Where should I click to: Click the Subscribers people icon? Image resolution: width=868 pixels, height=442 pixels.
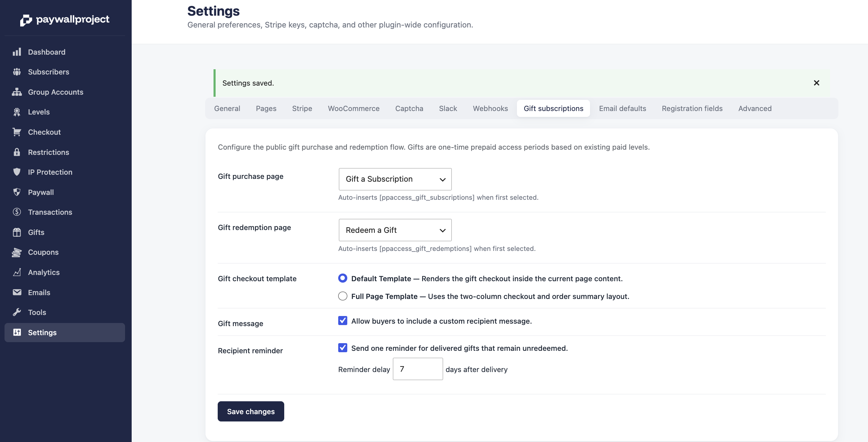17,72
